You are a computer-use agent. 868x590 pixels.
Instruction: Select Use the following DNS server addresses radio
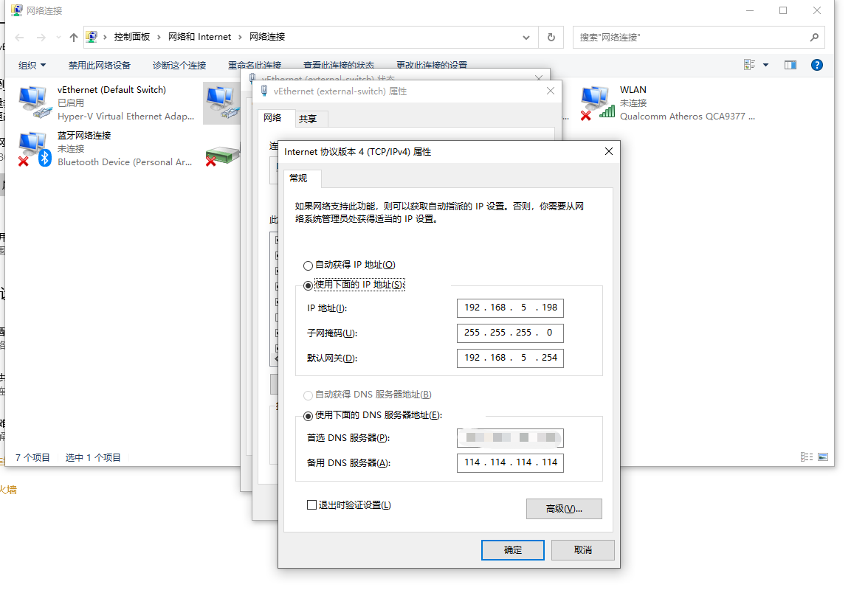[x=308, y=416]
